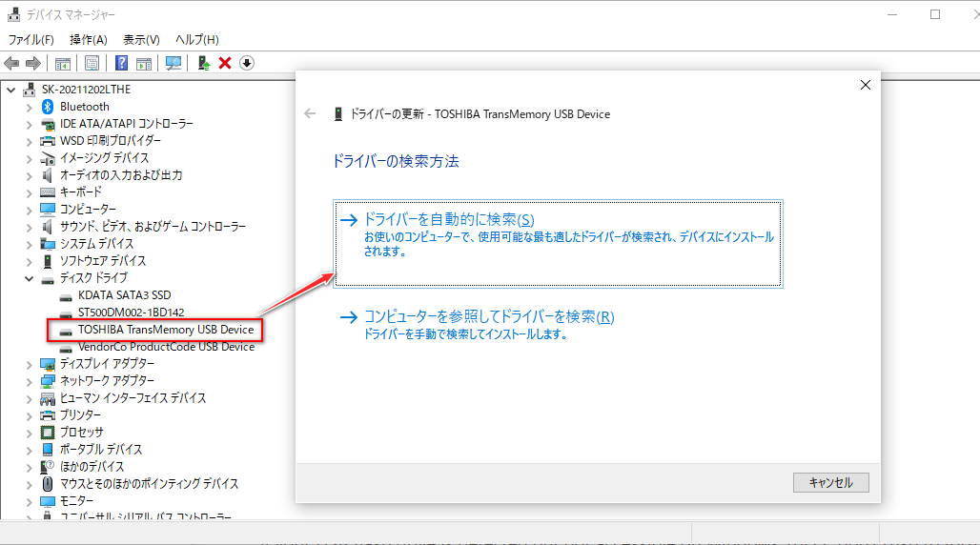980x545 pixels.
Task: Click the ほかのデバイス unknown device icon
Action: point(48,467)
